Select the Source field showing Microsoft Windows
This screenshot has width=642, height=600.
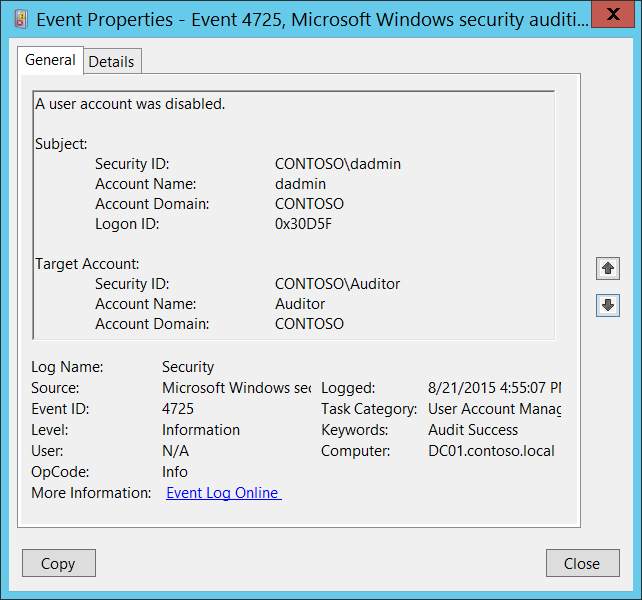coord(236,388)
